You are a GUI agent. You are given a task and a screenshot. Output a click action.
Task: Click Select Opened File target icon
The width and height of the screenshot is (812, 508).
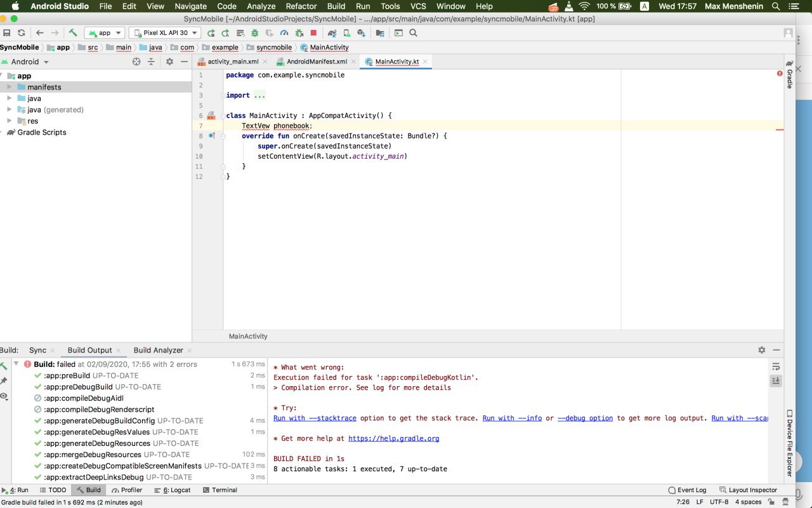coord(136,62)
